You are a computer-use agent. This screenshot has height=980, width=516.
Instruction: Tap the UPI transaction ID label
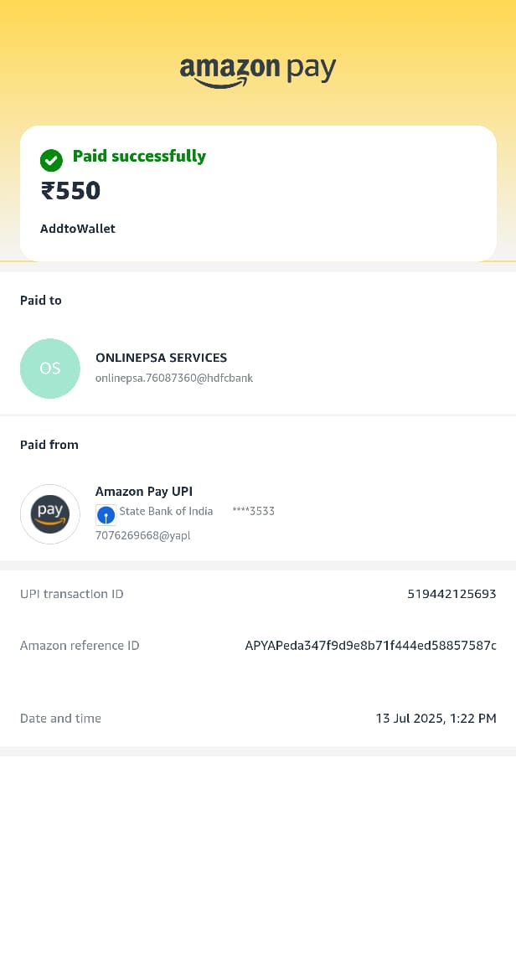[x=72, y=594]
